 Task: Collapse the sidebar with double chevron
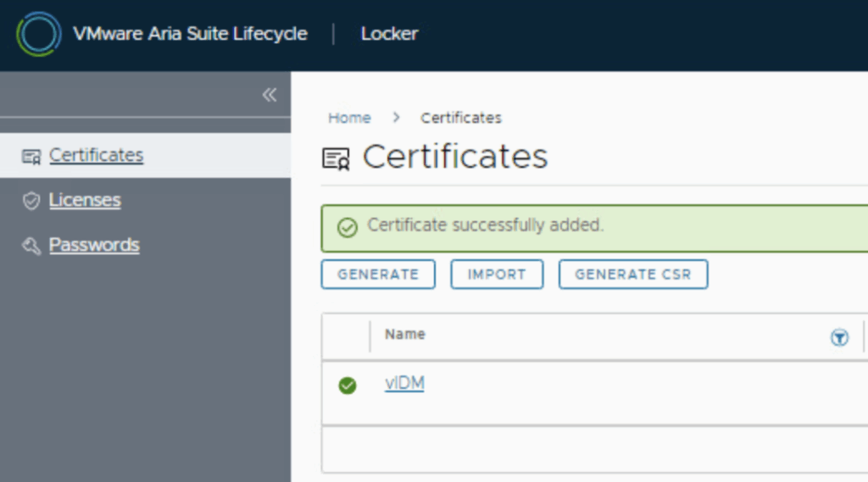point(270,95)
